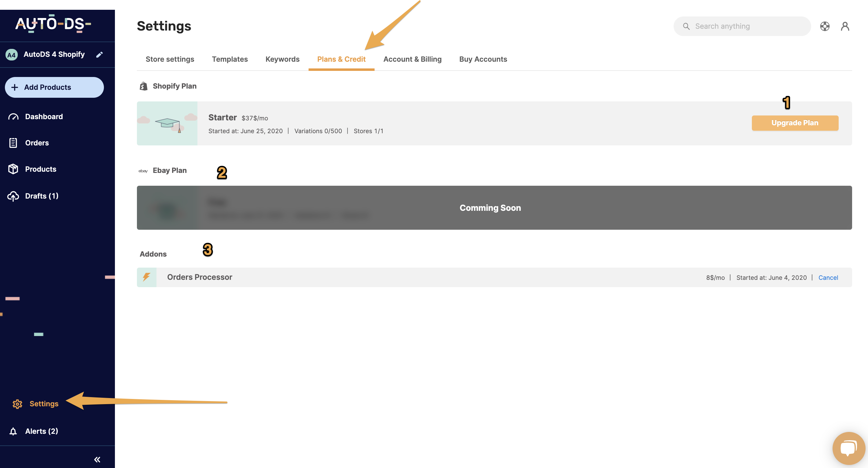Click the Orders Processor addon name

(200, 277)
